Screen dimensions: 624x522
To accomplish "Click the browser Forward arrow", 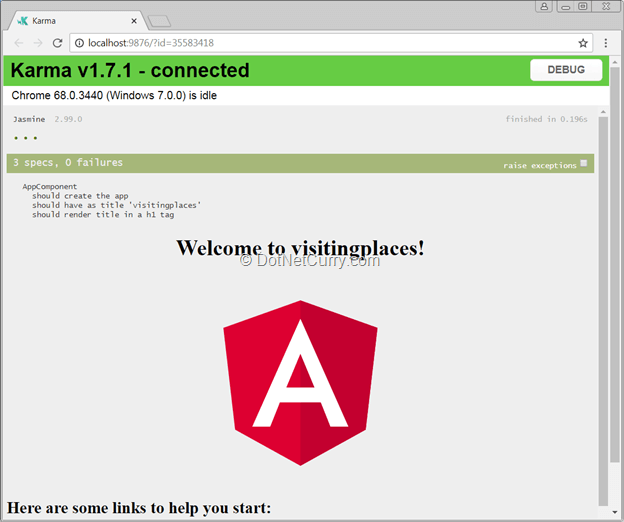I will 38,43.
